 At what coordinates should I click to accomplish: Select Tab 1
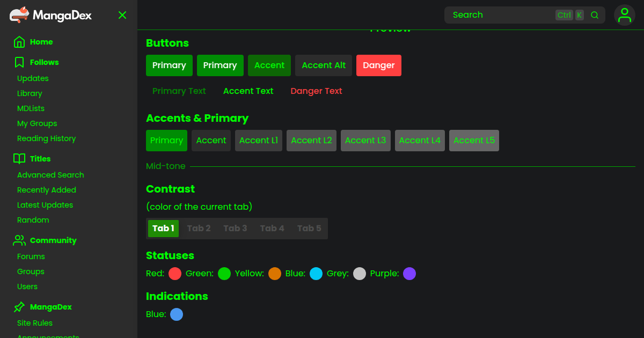point(163,229)
